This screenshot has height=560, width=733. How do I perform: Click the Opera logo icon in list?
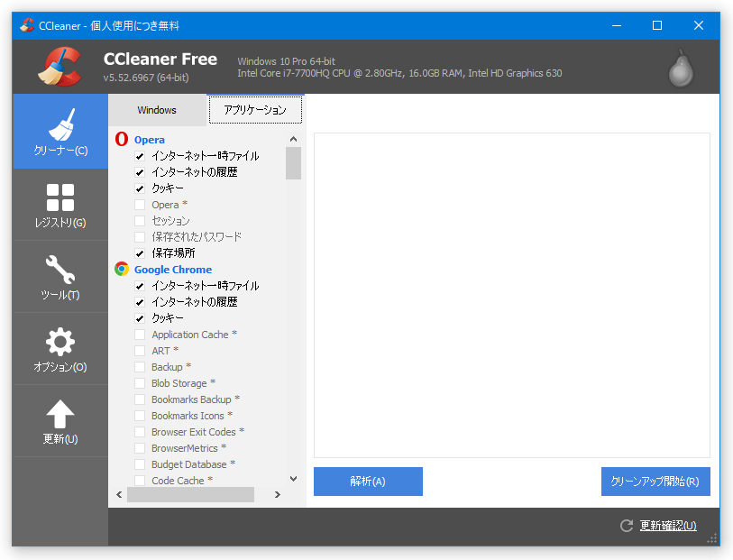pos(122,139)
